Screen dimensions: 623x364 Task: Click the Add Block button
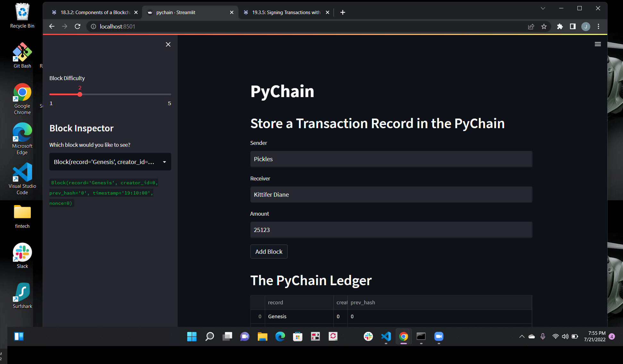point(269,252)
